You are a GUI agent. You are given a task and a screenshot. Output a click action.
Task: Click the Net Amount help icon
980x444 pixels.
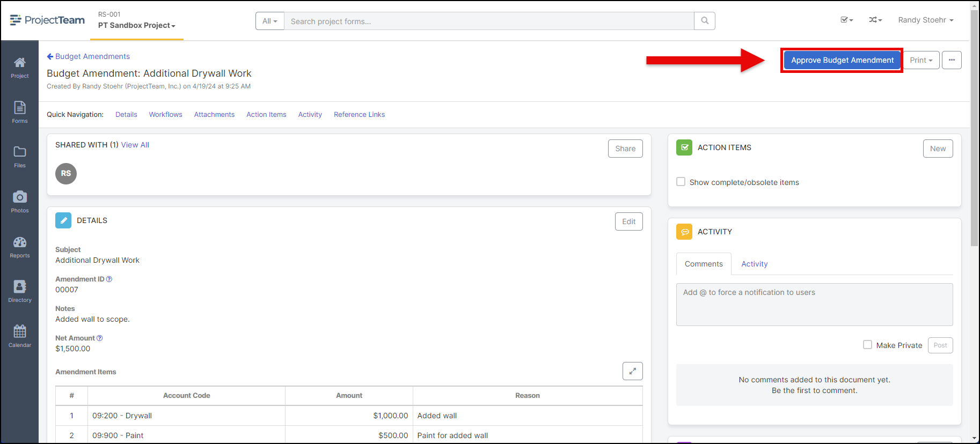[x=99, y=338]
